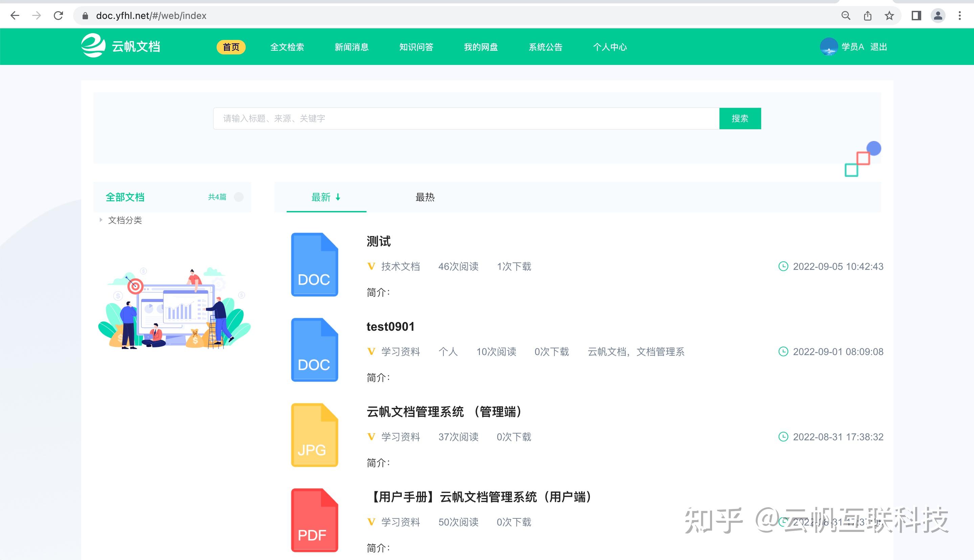The image size is (974, 560).
Task: Expand the 文档分类 tree node
Action: [x=101, y=220]
